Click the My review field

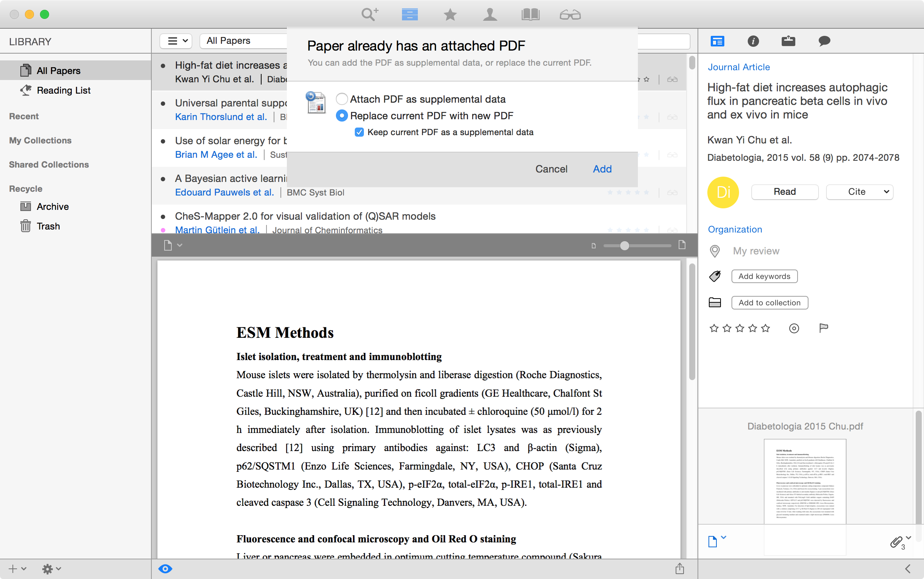click(x=756, y=251)
